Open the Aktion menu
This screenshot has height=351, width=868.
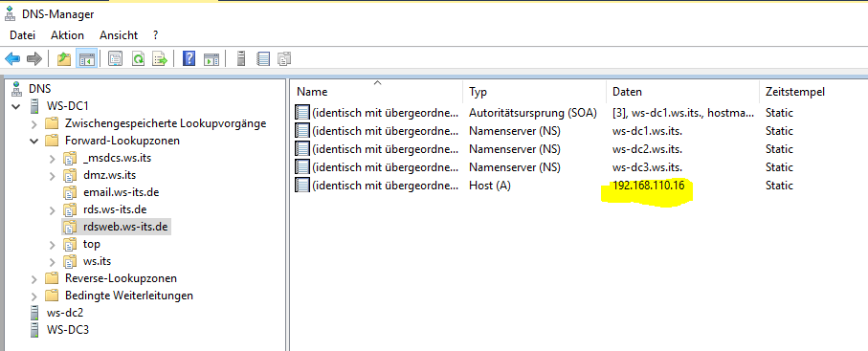point(67,35)
